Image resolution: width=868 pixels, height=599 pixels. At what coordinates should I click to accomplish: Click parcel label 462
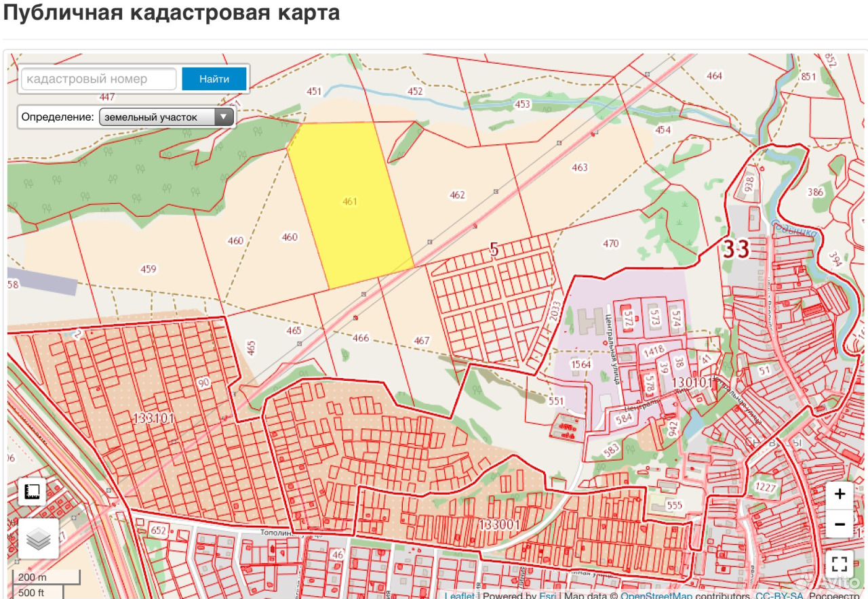[458, 194]
